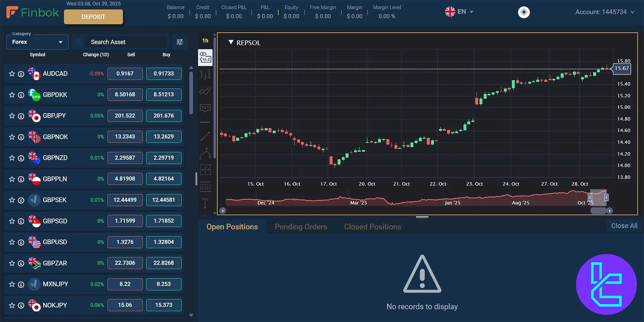Select the candlestick chart type icon
Image resolution: width=644 pixels, height=322 pixels.
[205, 74]
